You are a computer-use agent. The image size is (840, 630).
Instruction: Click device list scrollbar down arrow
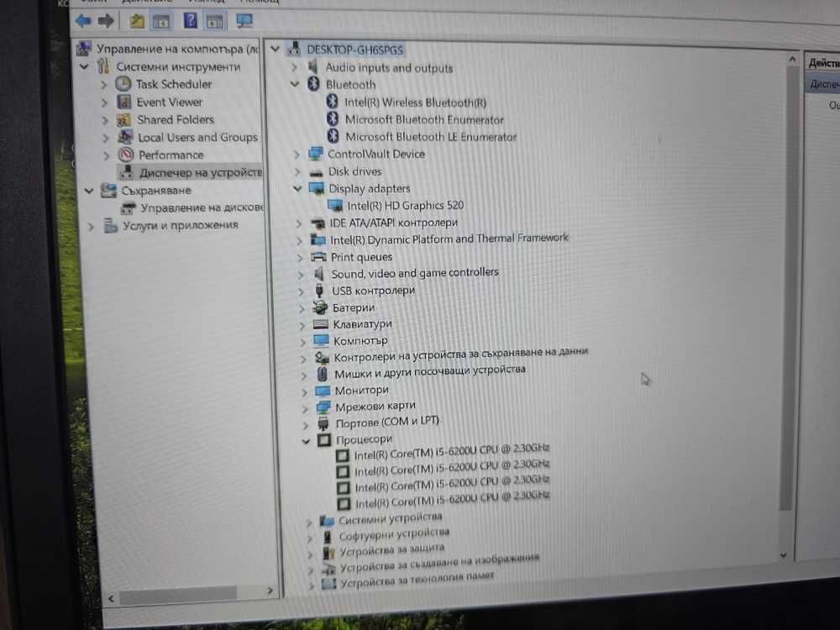click(x=784, y=555)
